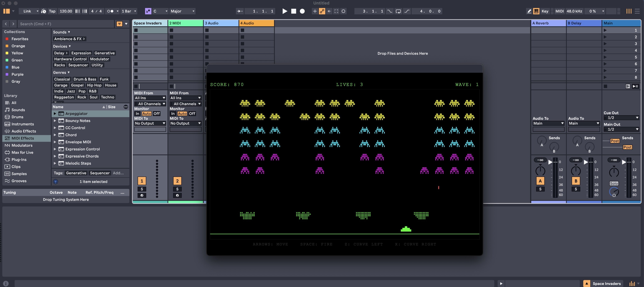Solo the Space Invaders track
Viewport: 644px width, 287px height.
point(142,189)
